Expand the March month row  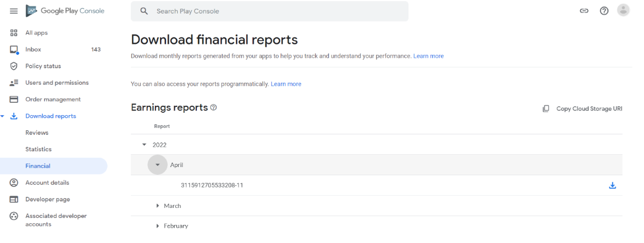(x=158, y=206)
